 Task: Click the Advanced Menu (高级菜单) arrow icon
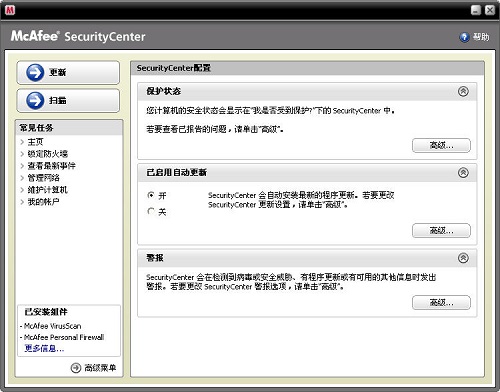(76, 368)
